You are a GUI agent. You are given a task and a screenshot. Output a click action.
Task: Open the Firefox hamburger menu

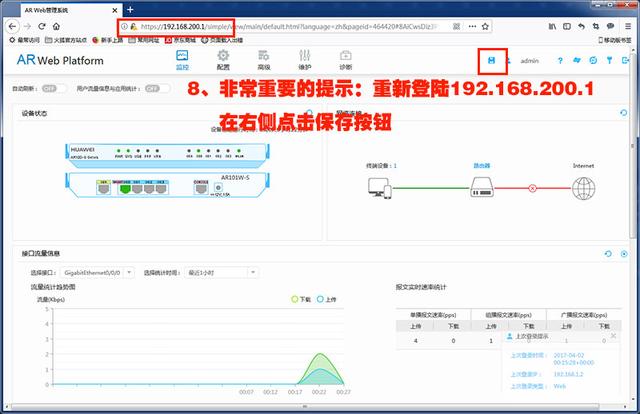tap(628, 26)
